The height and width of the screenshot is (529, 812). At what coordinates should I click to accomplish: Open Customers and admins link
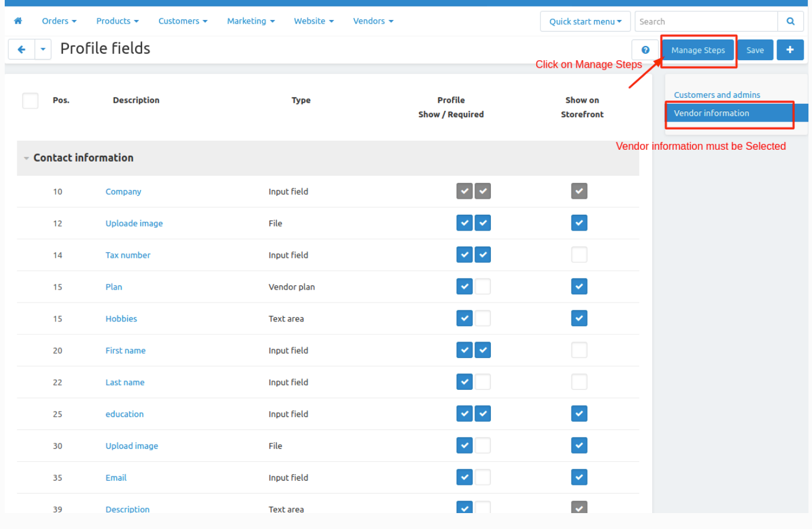click(x=717, y=95)
